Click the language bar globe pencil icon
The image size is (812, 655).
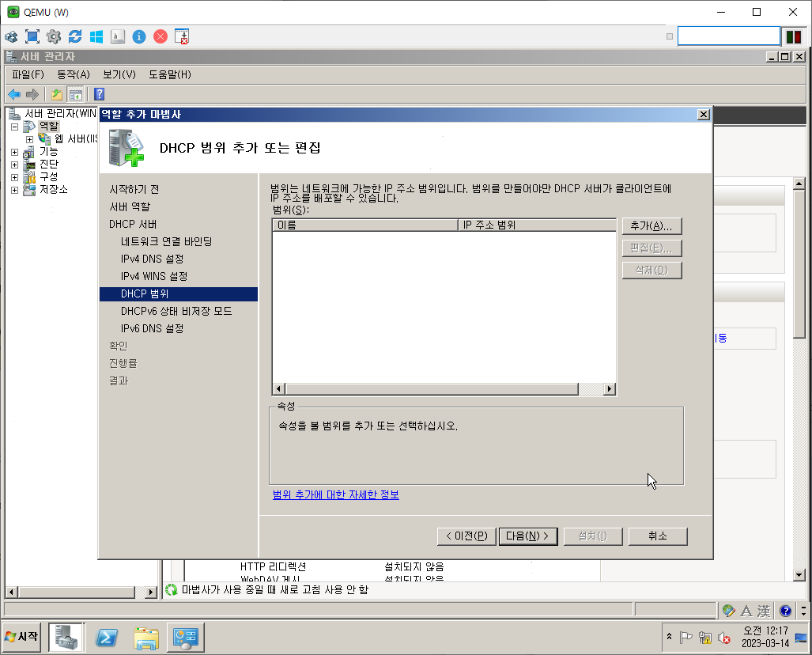point(729,611)
